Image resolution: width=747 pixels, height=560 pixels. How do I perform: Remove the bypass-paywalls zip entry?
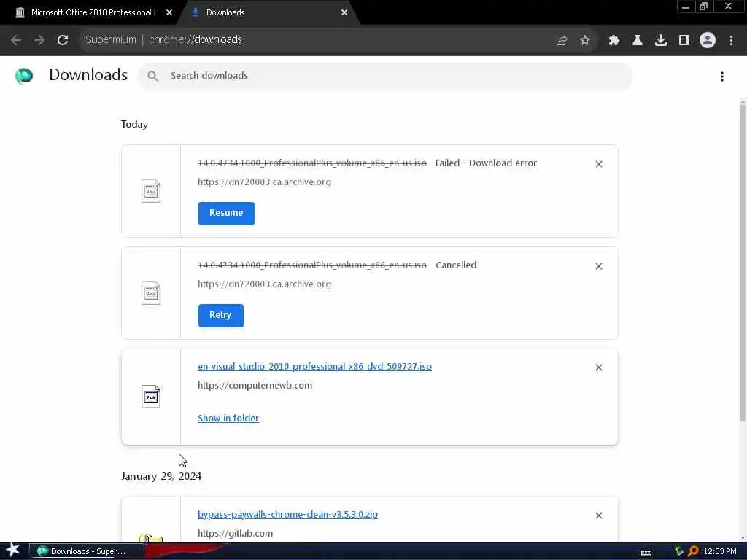pos(599,516)
